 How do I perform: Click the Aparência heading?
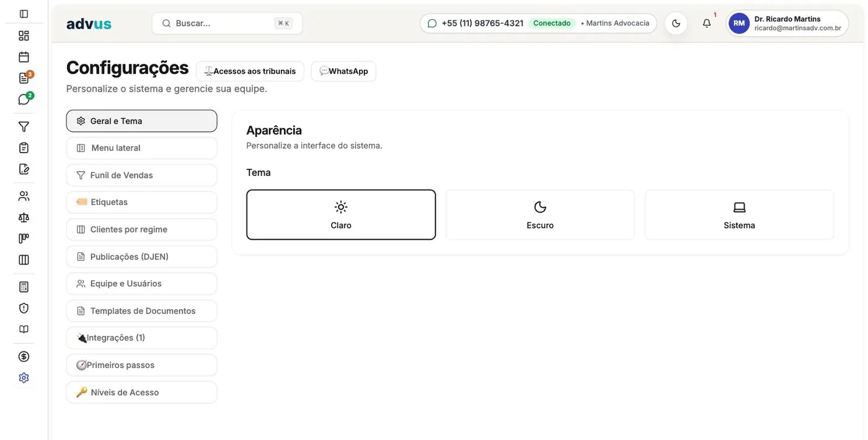[274, 130]
